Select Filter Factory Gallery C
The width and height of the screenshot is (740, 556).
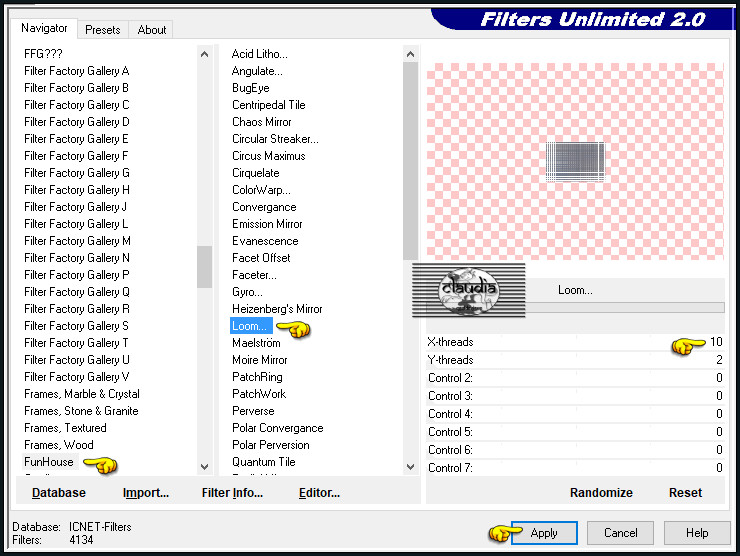tap(76, 105)
